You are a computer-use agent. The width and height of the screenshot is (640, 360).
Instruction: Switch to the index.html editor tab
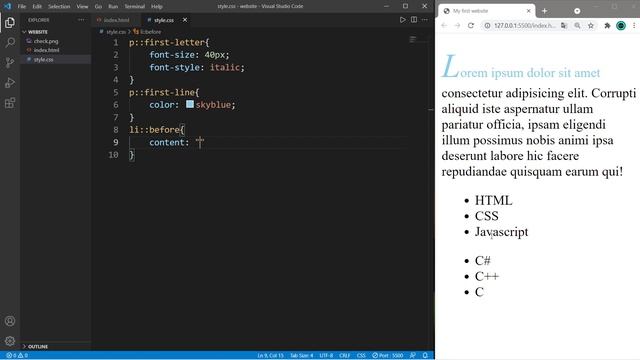[117, 20]
